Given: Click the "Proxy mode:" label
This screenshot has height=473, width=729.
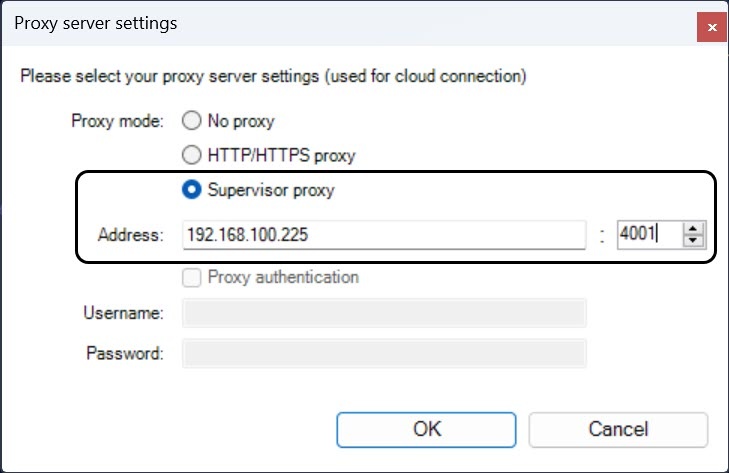Looking at the screenshot, I should point(120,122).
